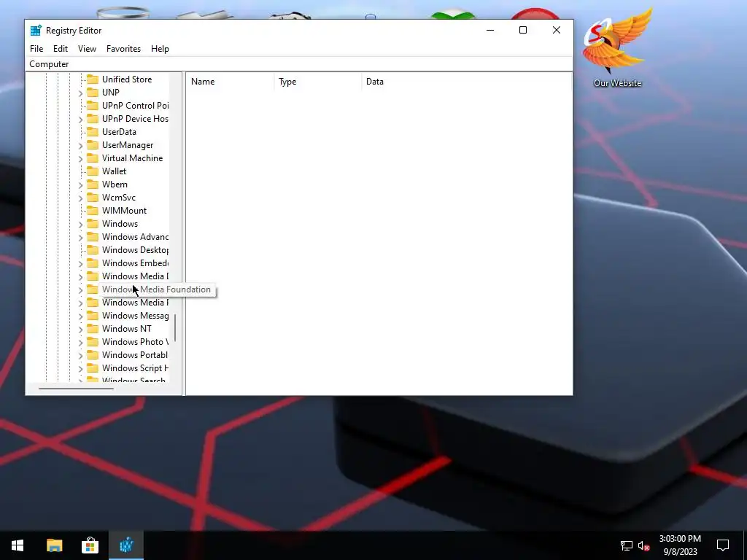This screenshot has height=560, width=747.
Task: Maximize the Registry Editor window
Action: 523,30
